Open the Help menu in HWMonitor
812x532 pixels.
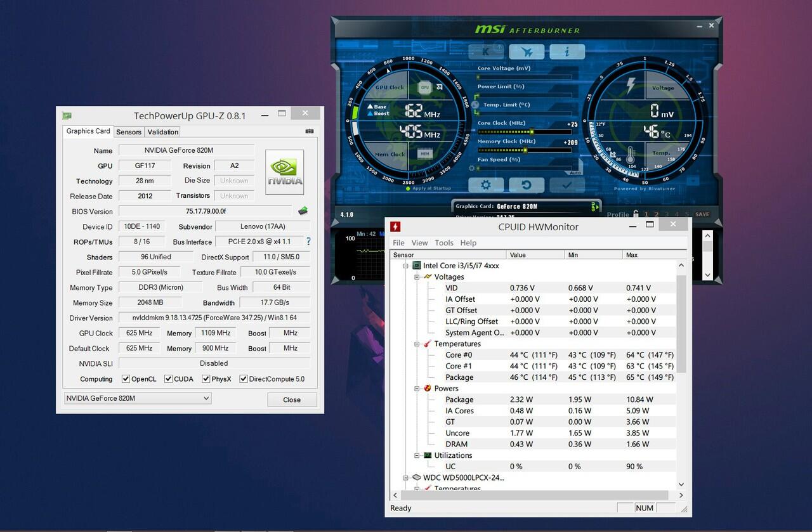(468, 243)
